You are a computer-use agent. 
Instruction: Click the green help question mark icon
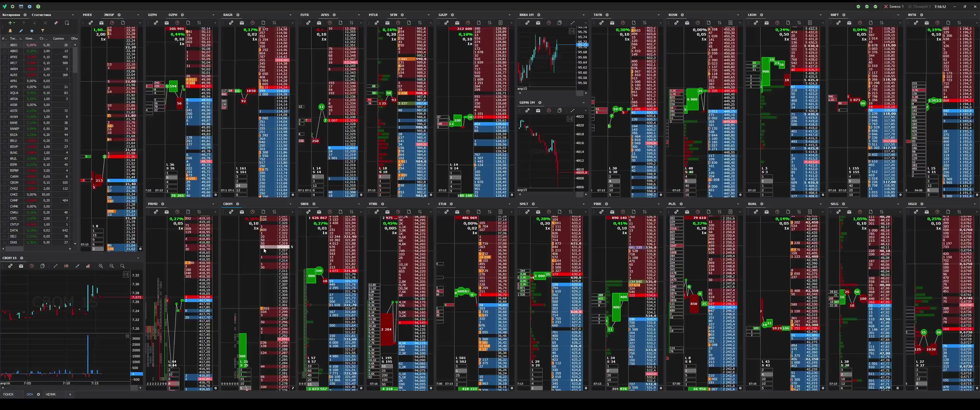tap(38, 7)
